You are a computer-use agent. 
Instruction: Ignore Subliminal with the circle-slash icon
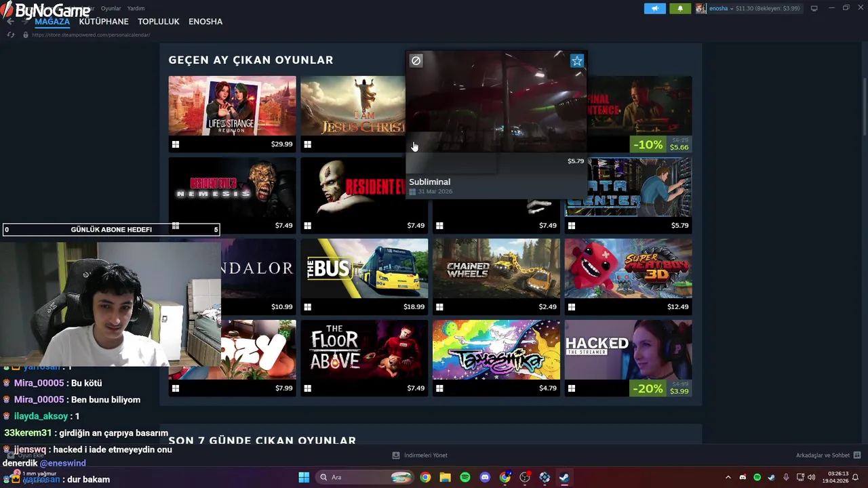[x=416, y=60]
